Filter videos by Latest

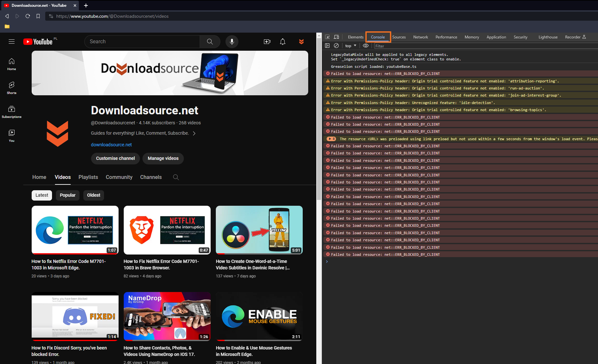(42, 195)
